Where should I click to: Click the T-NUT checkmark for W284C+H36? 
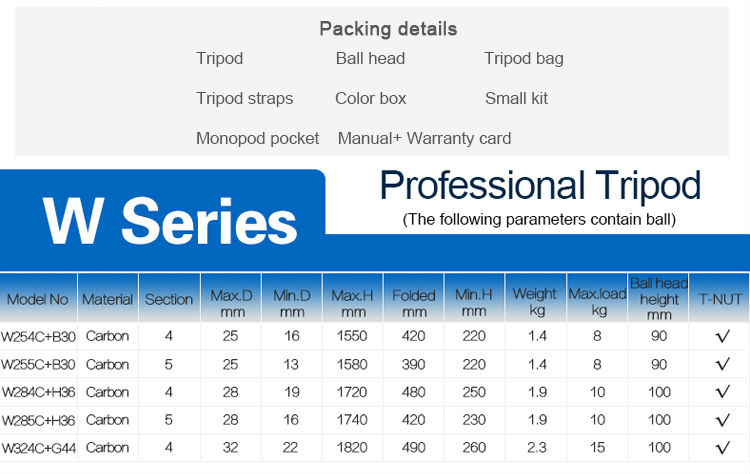coord(721,393)
